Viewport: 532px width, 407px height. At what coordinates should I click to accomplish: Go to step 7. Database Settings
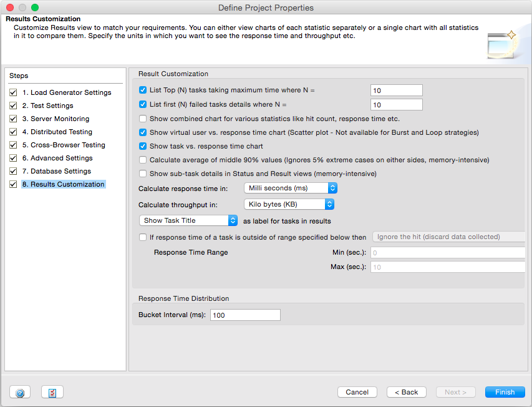57,171
